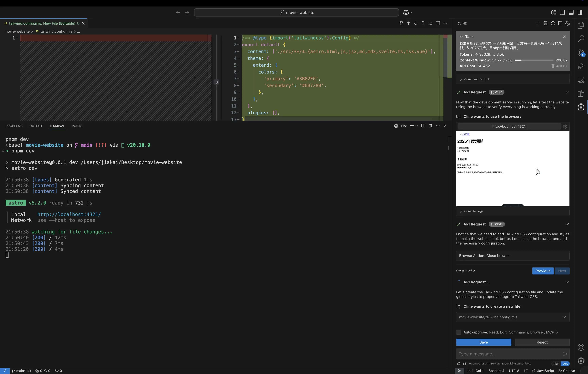Image resolution: width=588 pixels, height=374 pixels.
Task: Open the Search view in activity bar
Action: click(x=581, y=39)
